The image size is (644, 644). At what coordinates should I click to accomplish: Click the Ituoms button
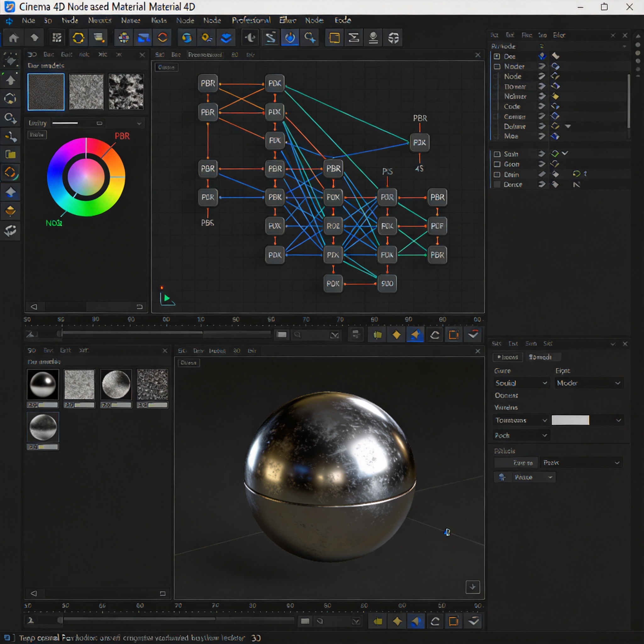tap(508, 357)
